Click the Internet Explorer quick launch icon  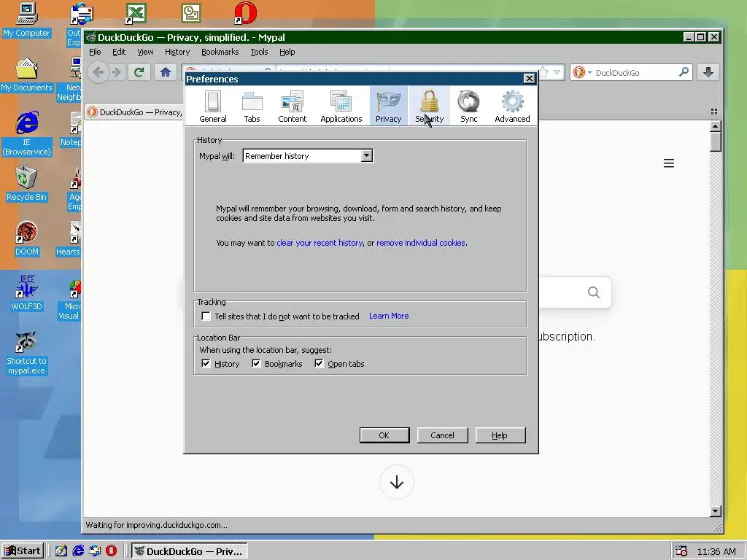[78, 551]
